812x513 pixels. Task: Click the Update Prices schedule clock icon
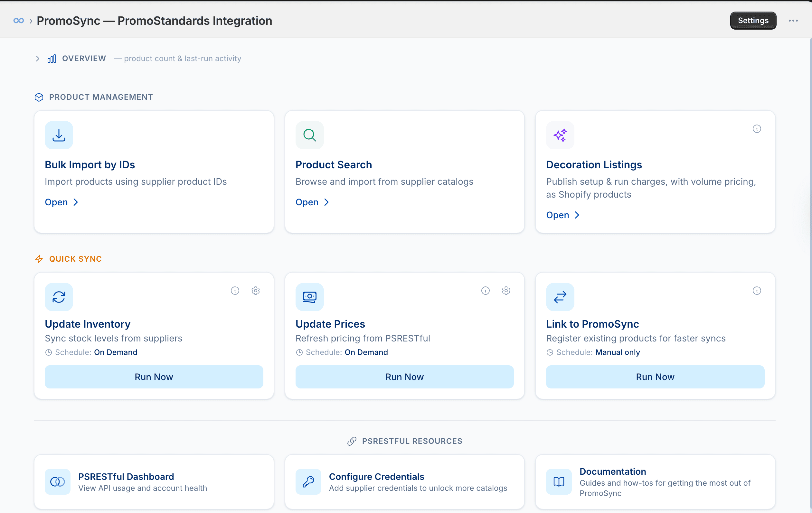(299, 352)
